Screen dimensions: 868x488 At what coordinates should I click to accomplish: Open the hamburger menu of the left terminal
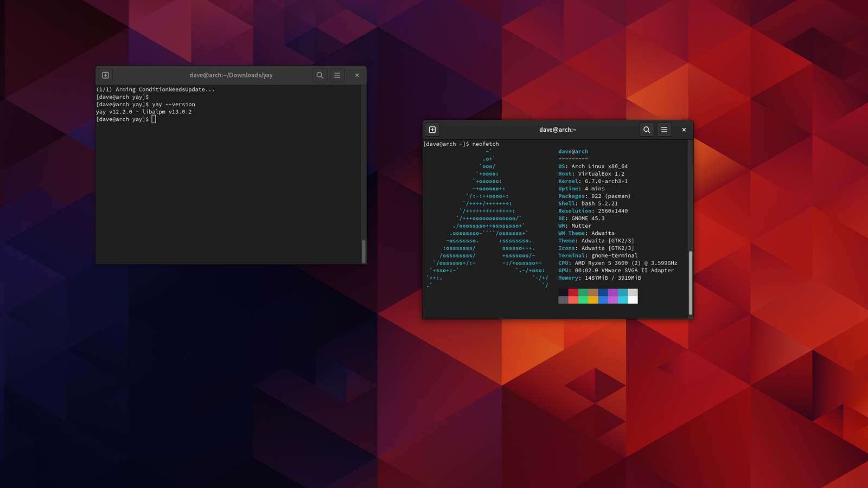point(337,75)
